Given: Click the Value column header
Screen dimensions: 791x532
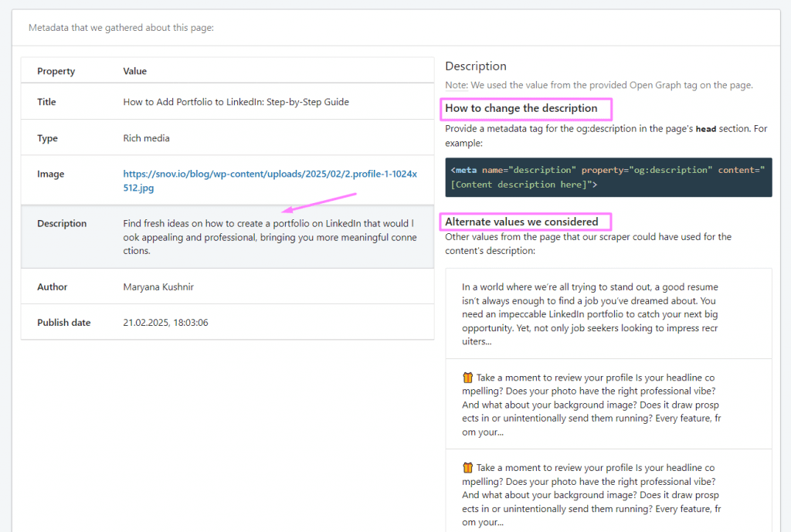Looking at the screenshot, I should 135,70.
